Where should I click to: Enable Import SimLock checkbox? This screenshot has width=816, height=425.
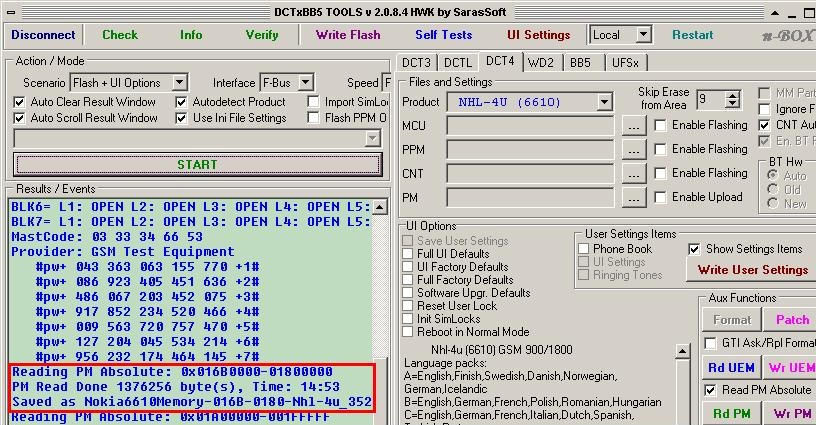pyautogui.click(x=313, y=102)
